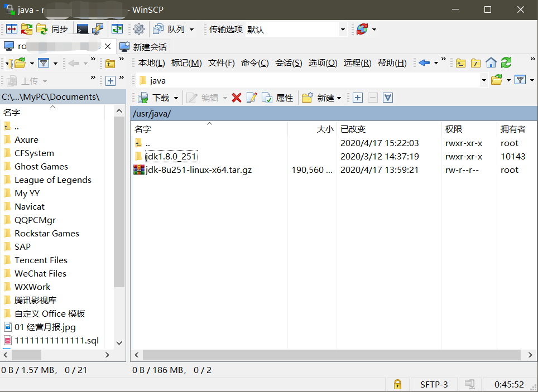Expand the remote filter dropdown arrow
Viewport: 538px width, 392px height.
point(532,81)
